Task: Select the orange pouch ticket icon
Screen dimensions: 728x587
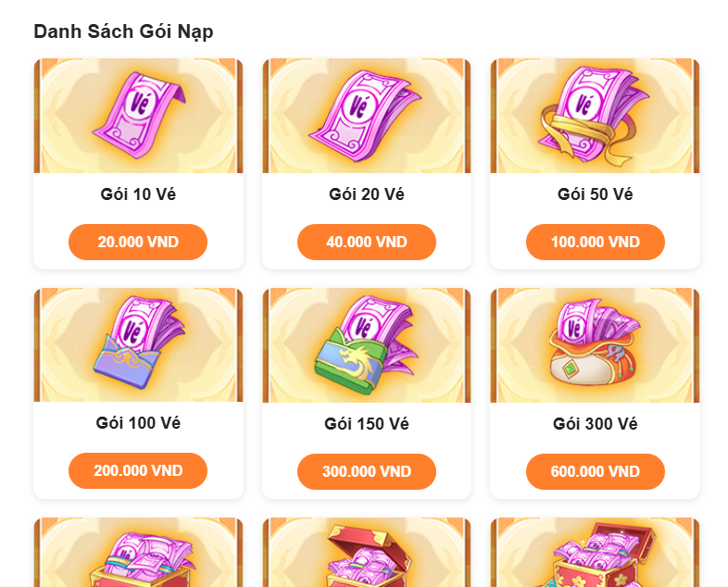Action: (596, 344)
